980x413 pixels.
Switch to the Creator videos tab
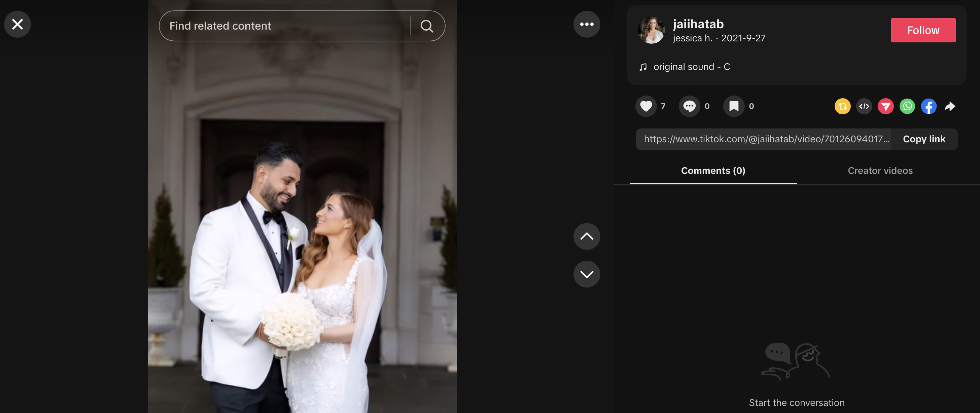pos(880,171)
